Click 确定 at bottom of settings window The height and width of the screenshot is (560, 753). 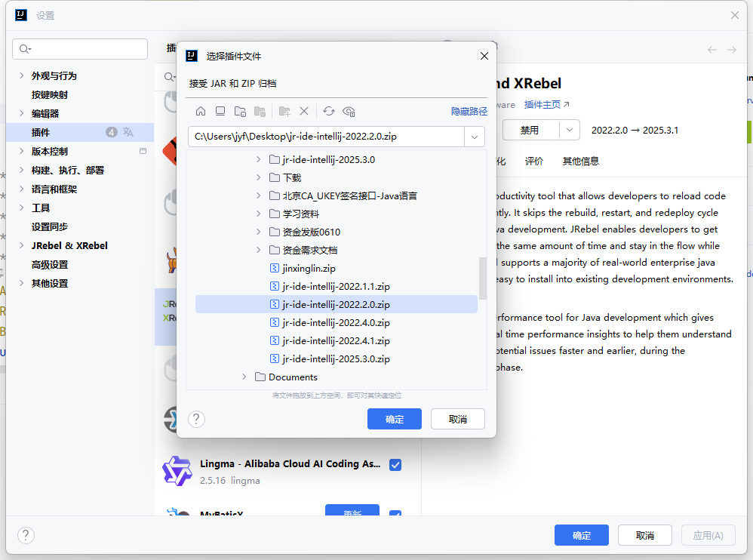tap(582, 535)
